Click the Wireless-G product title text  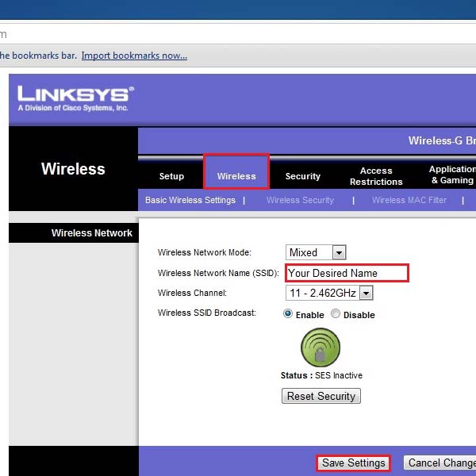tap(442, 140)
